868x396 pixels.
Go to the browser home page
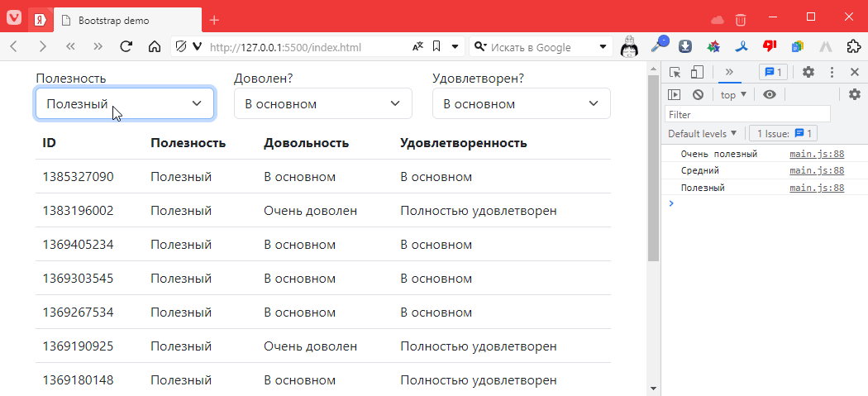click(x=154, y=47)
